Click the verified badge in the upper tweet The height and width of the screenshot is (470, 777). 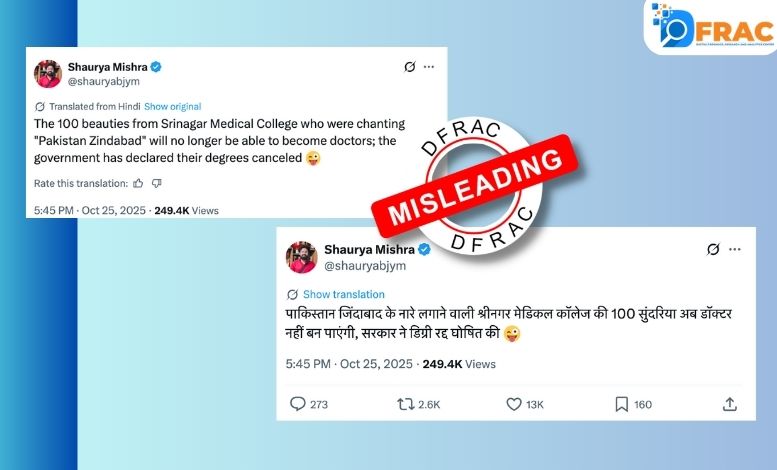tap(156, 66)
